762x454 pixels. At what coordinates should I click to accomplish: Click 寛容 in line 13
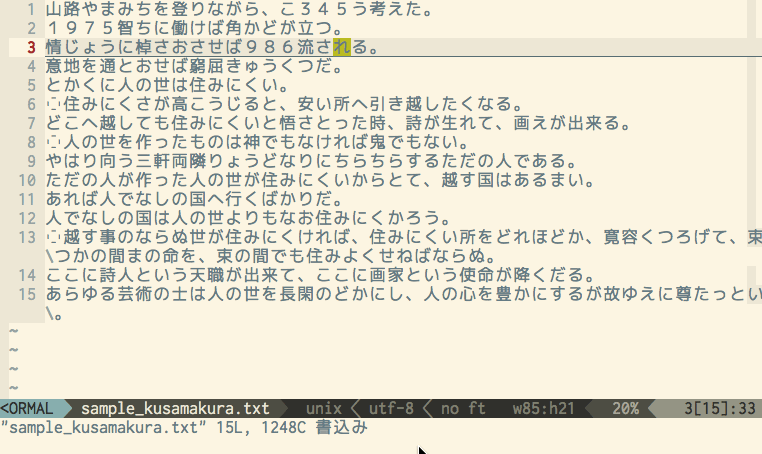621,237
